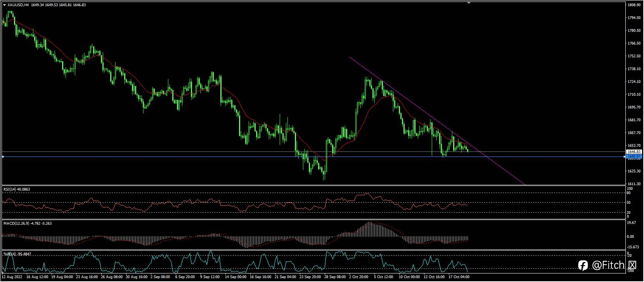Select the left handle of the blue horizontal line
The height and width of the screenshot is (282, 644).
tap(3, 157)
